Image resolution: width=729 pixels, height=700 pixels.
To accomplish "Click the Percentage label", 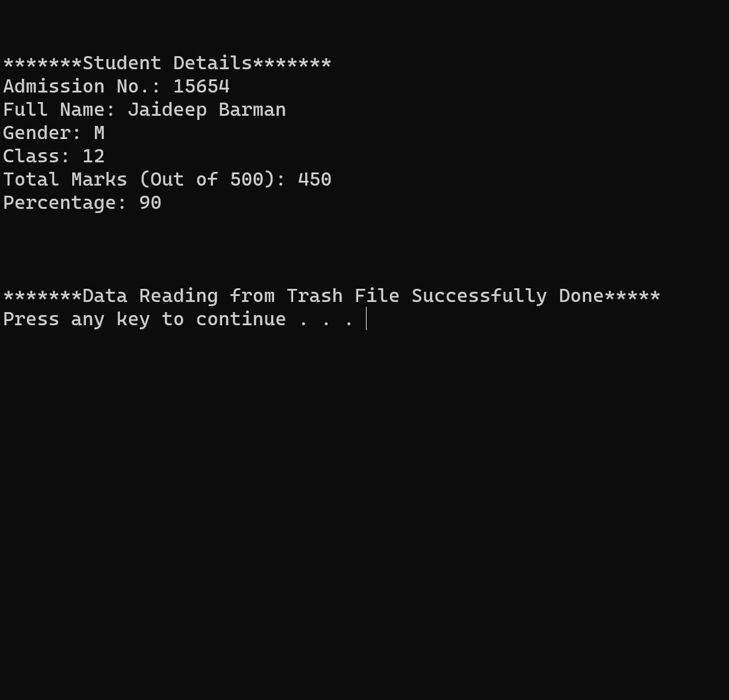I will click(x=65, y=203).
